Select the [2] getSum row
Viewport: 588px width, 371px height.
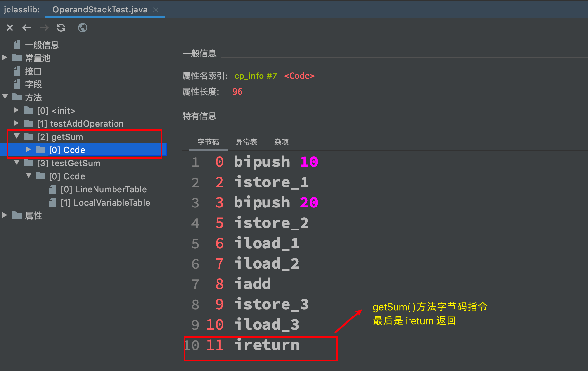point(60,137)
